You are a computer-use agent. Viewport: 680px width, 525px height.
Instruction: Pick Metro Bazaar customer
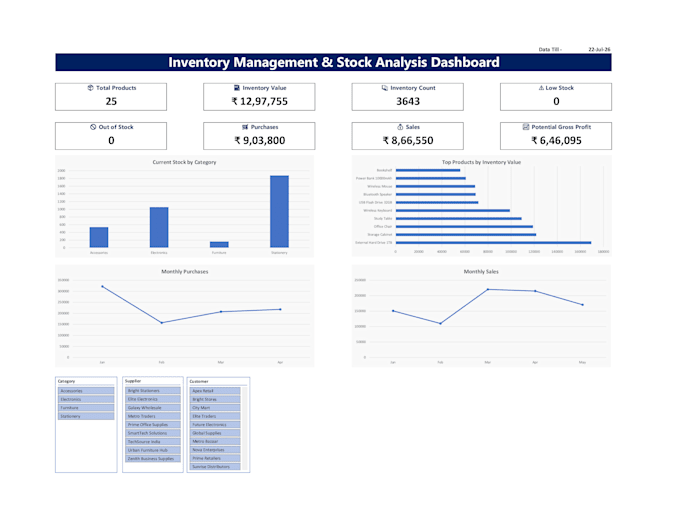pos(215,441)
